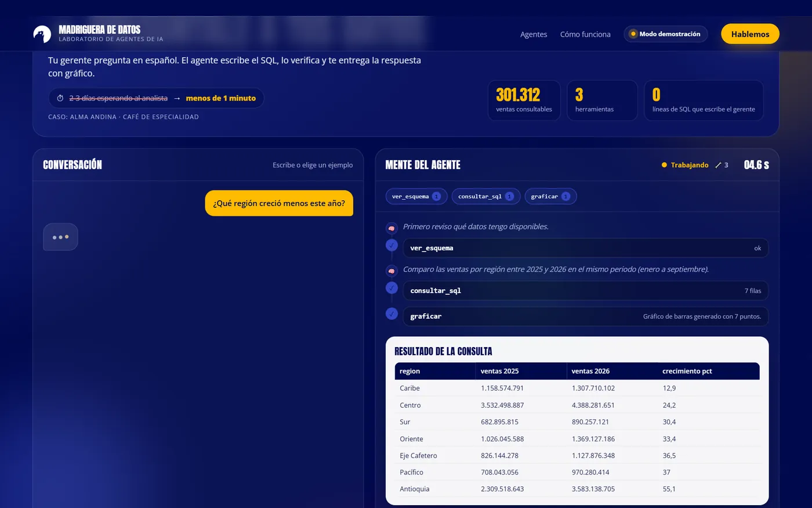Click the "¿Qué región creció menos este año?" message
Screen dimensions: 812x508
coord(279,203)
